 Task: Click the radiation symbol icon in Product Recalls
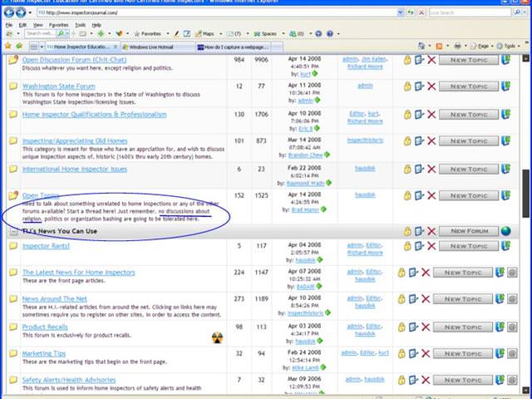pos(218,337)
